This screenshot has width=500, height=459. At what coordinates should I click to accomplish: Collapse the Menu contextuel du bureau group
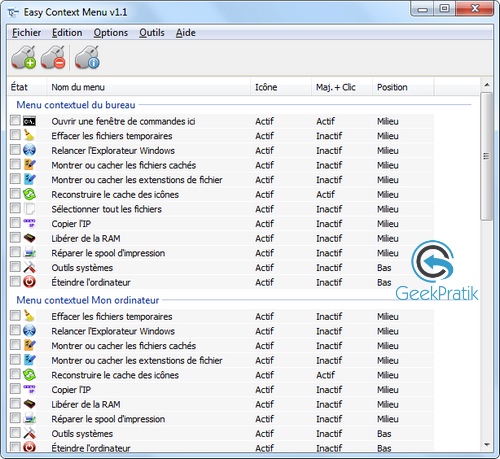point(76,105)
